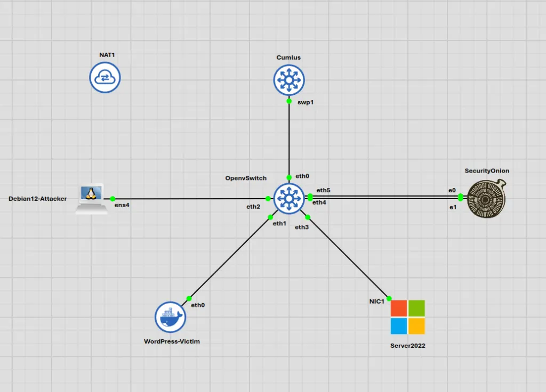Click the green eth0 port on OpenvSwitch
The height and width of the screenshot is (392, 546).
[x=289, y=177]
